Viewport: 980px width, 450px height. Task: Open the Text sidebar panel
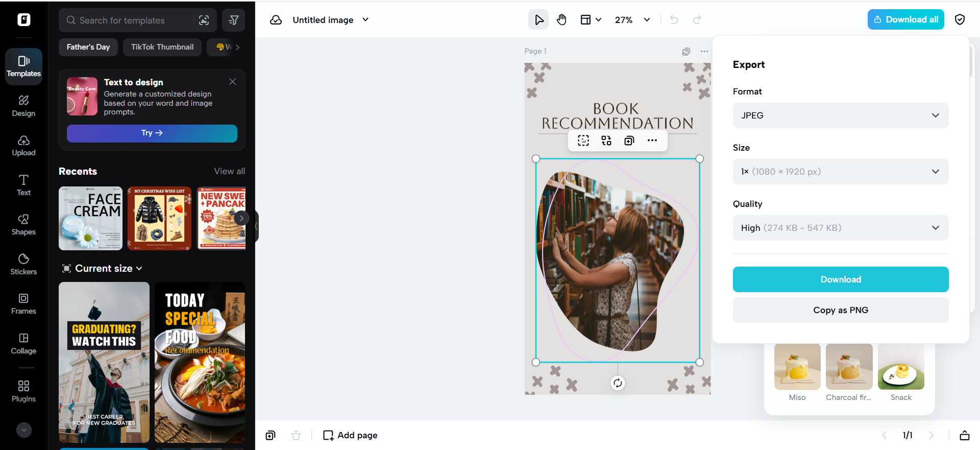pyautogui.click(x=24, y=185)
